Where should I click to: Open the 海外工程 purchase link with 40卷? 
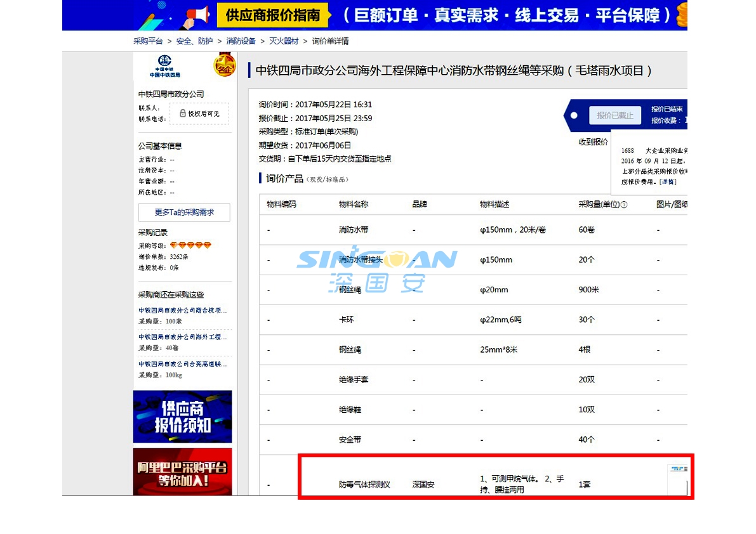(x=183, y=337)
